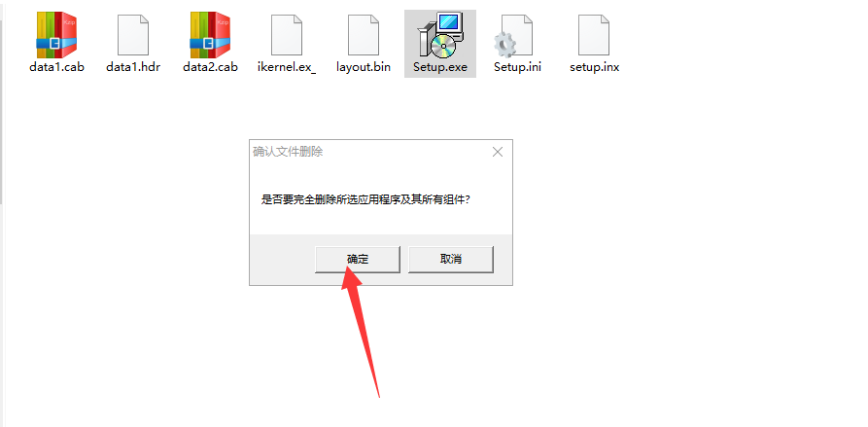
Task: Select the data1.cab archive icon
Action: (x=56, y=35)
